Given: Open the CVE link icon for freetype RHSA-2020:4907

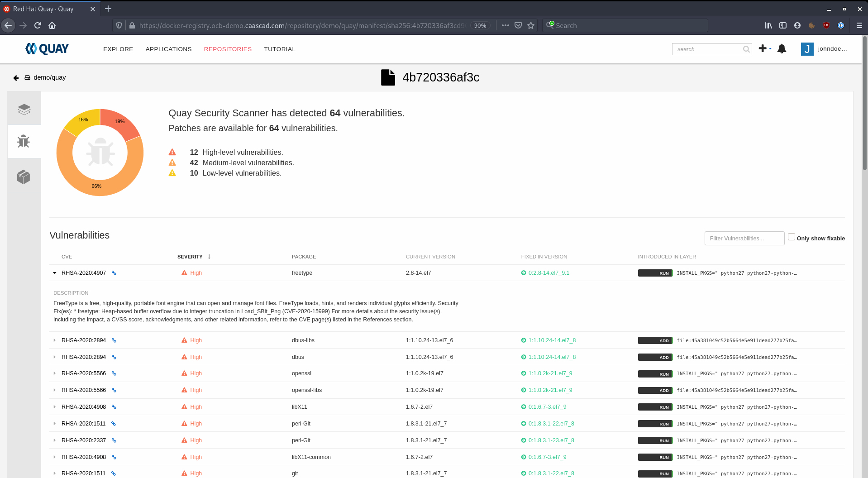Looking at the screenshot, I should (114, 273).
